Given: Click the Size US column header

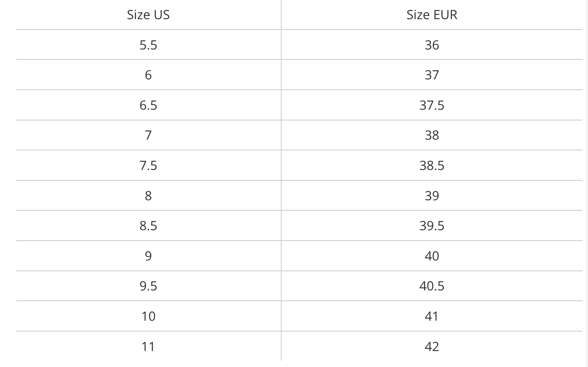Looking at the screenshot, I should 148,15.
